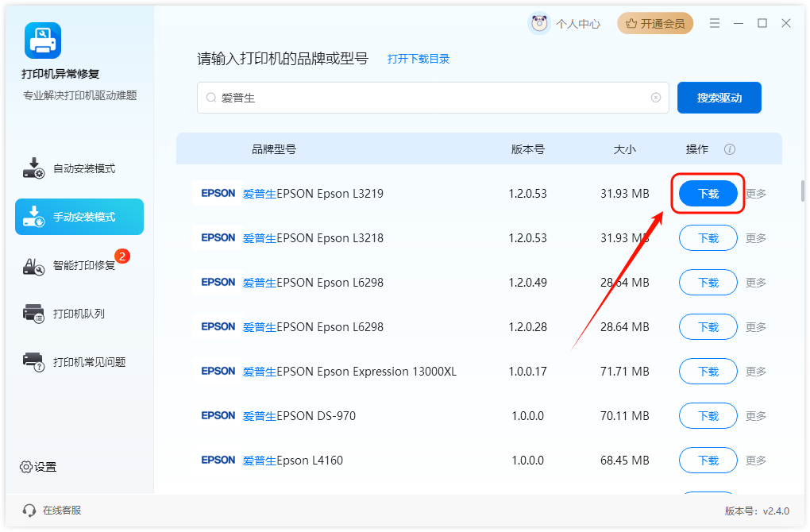The height and width of the screenshot is (532, 810).
Task: Click the 品牌型号 column header
Action: [274, 149]
